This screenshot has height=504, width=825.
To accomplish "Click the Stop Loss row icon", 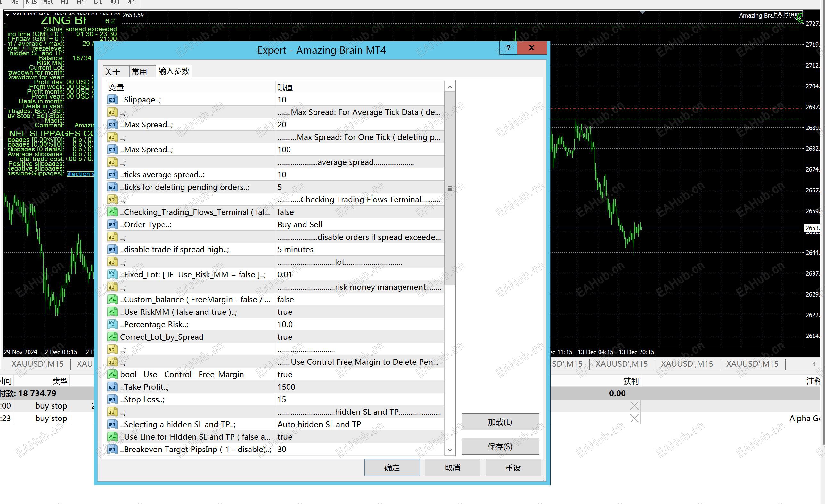I will coord(112,399).
